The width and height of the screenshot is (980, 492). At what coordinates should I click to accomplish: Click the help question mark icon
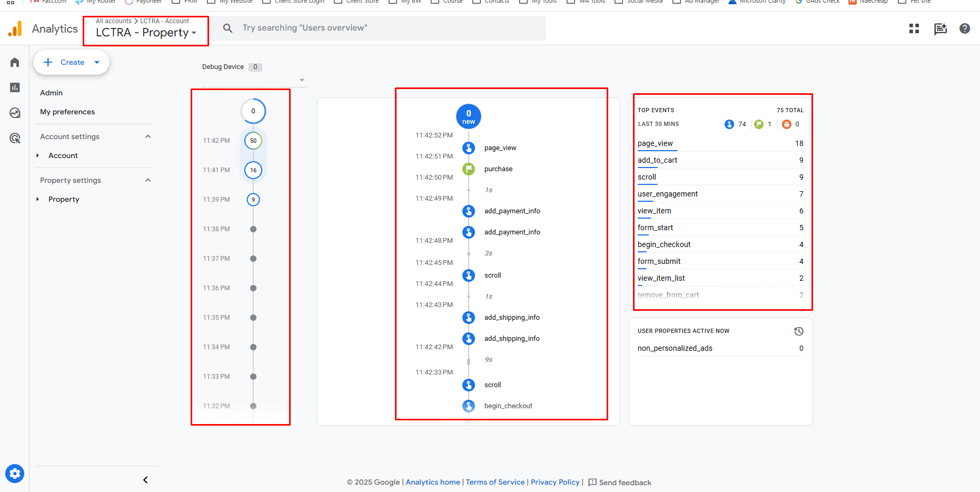tap(965, 28)
